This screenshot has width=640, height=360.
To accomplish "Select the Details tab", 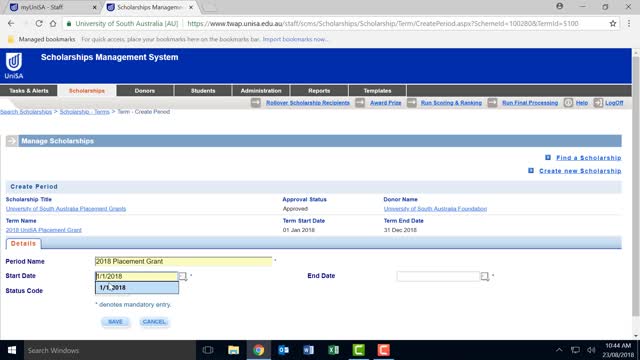I will point(23,244).
